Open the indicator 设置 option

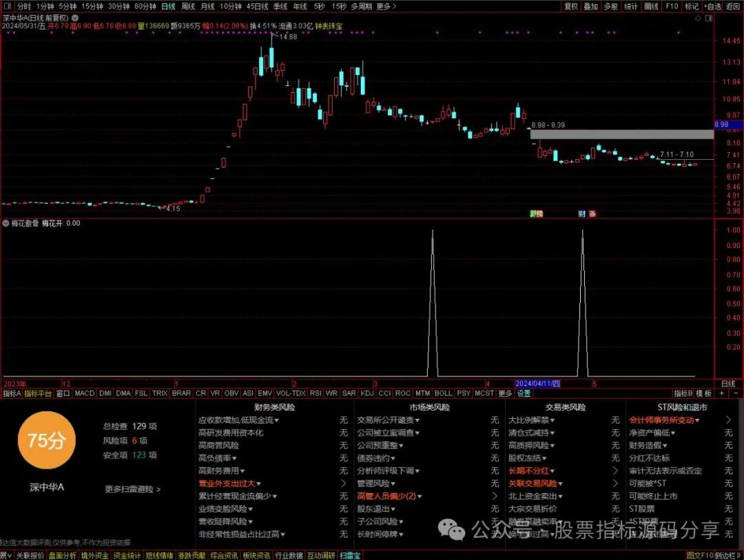coord(524,393)
